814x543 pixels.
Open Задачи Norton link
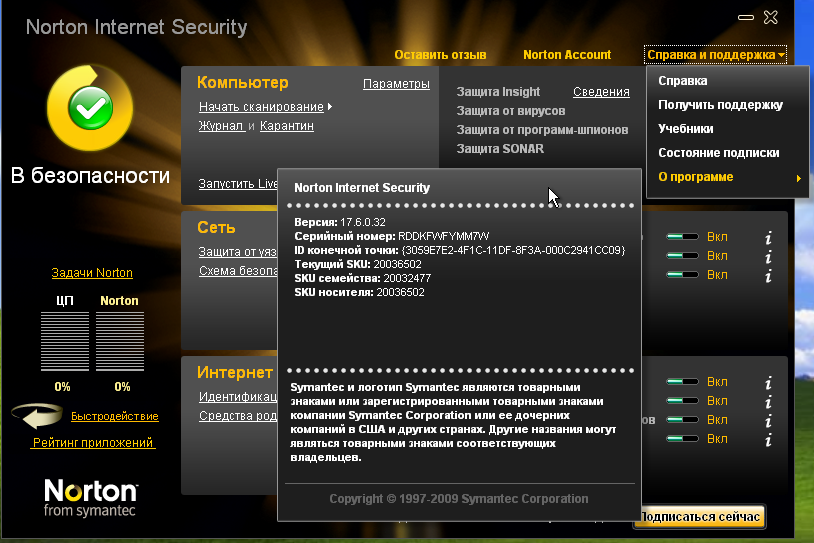tap(92, 273)
